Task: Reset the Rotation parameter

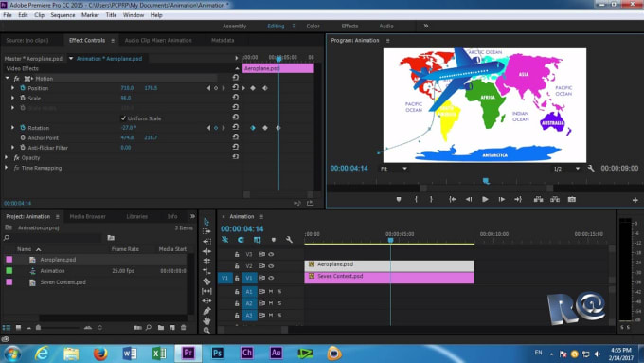Action: (x=235, y=127)
